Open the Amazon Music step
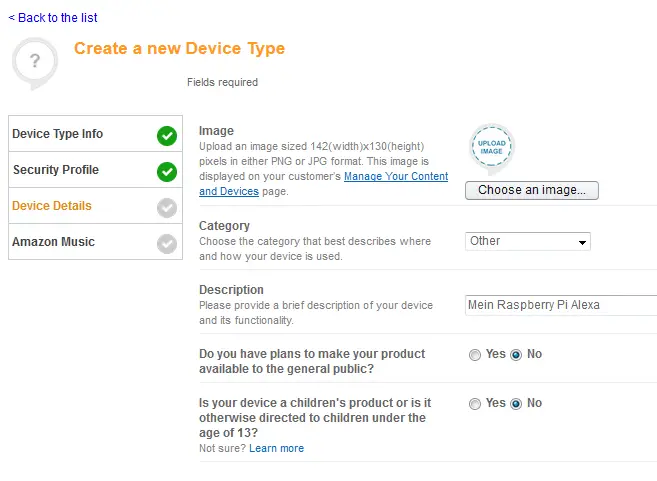Image resolution: width=657 pixels, height=481 pixels. coord(95,242)
